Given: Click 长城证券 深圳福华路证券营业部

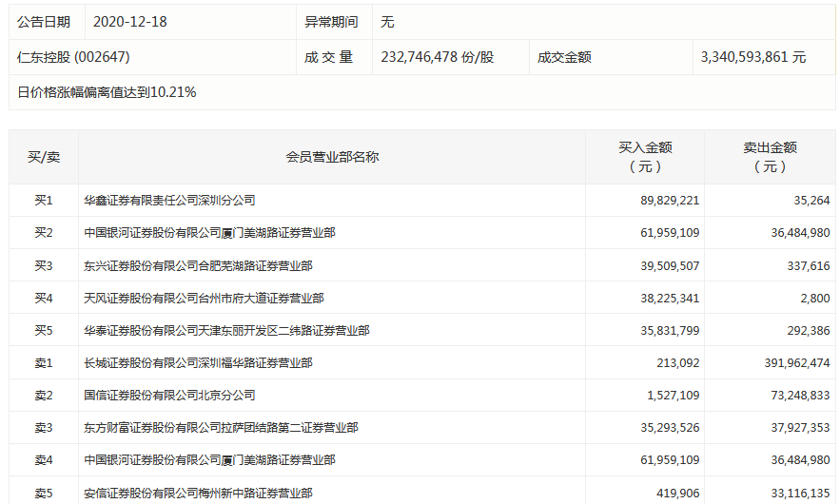Looking at the screenshot, I should point(198,362).
